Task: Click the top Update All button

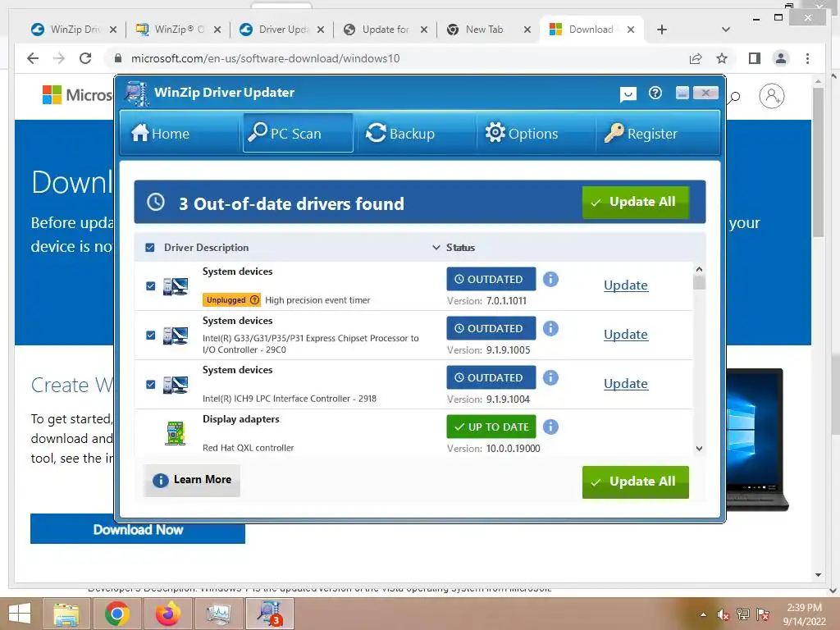Action: (x=636, y=202)
